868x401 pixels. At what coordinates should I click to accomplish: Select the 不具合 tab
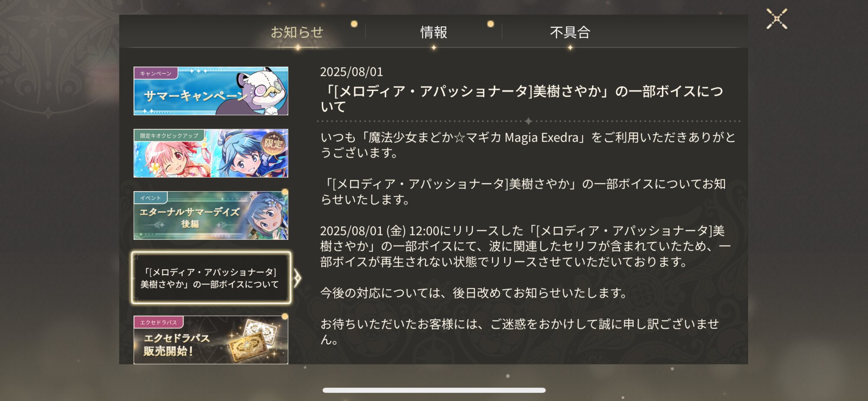coord(570,32)
